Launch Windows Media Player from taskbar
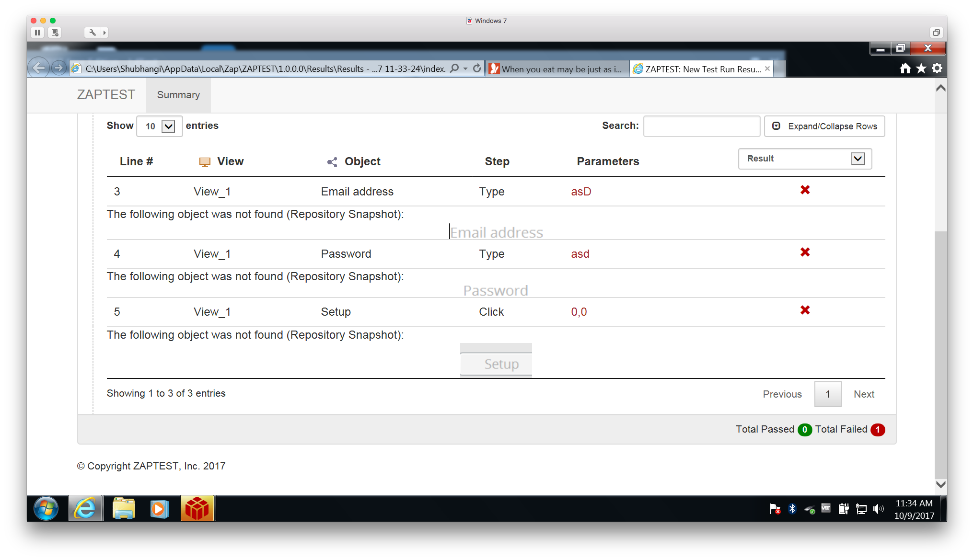974x560 pixels. [x=159, y=508]
